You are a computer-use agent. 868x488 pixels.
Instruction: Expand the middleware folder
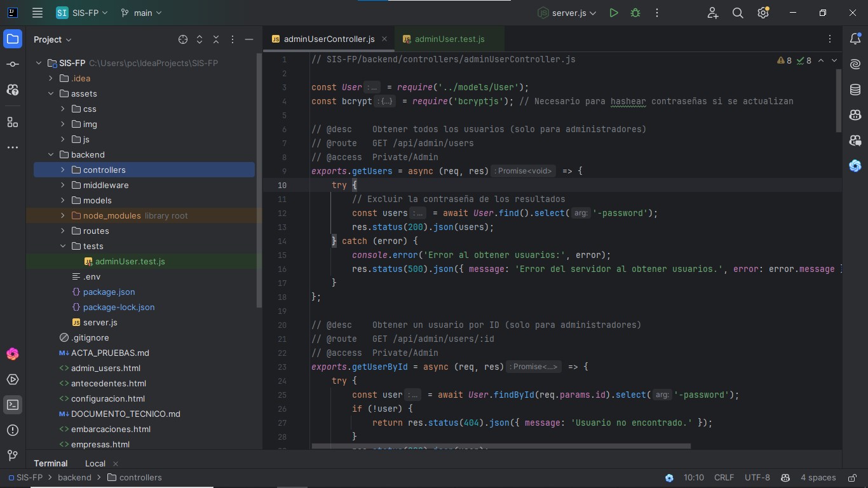63,185
